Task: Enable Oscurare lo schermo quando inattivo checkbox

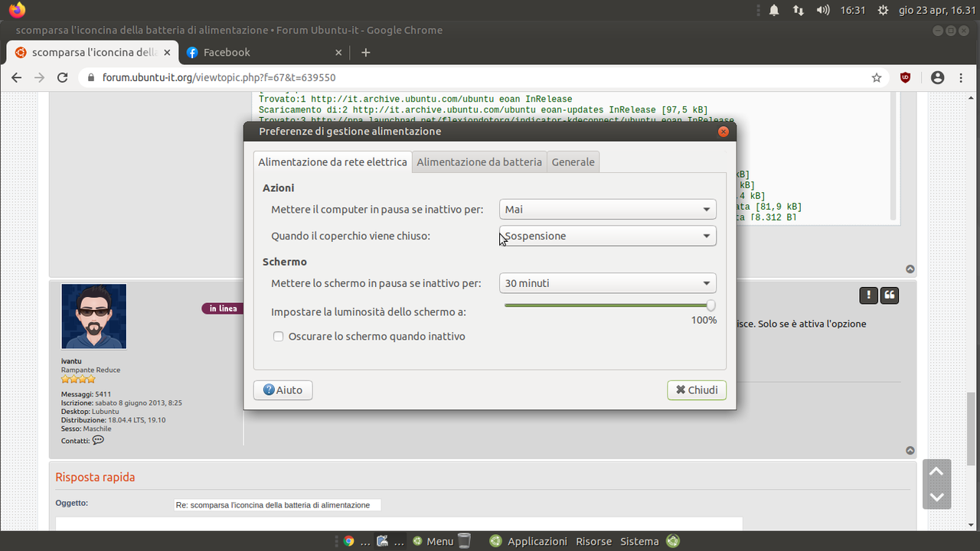Action: [279, 337]
